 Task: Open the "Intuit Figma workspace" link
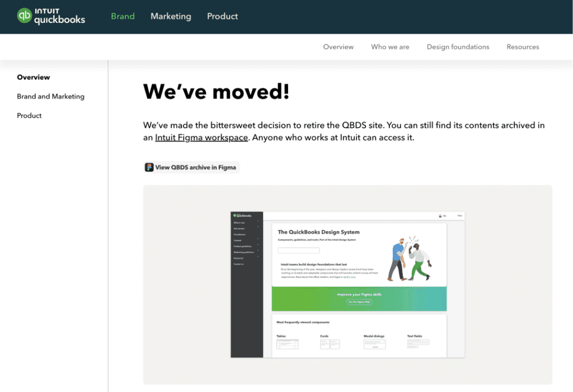pyautogui.click(x=201, y=137)
